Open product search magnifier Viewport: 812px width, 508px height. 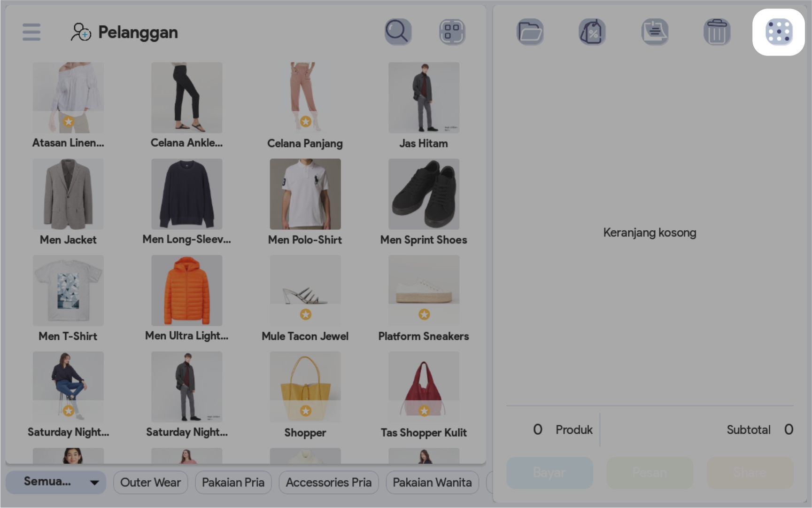point(398,32)
